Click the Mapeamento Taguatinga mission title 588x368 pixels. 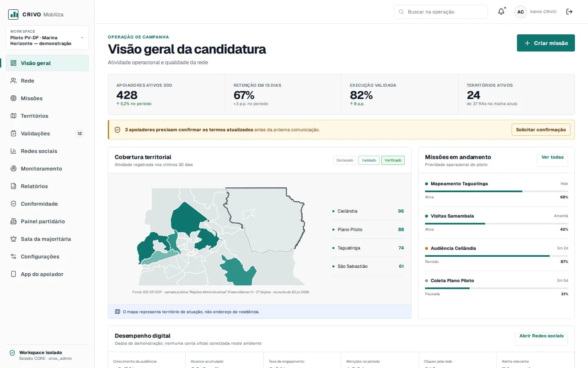coord(459,184)
